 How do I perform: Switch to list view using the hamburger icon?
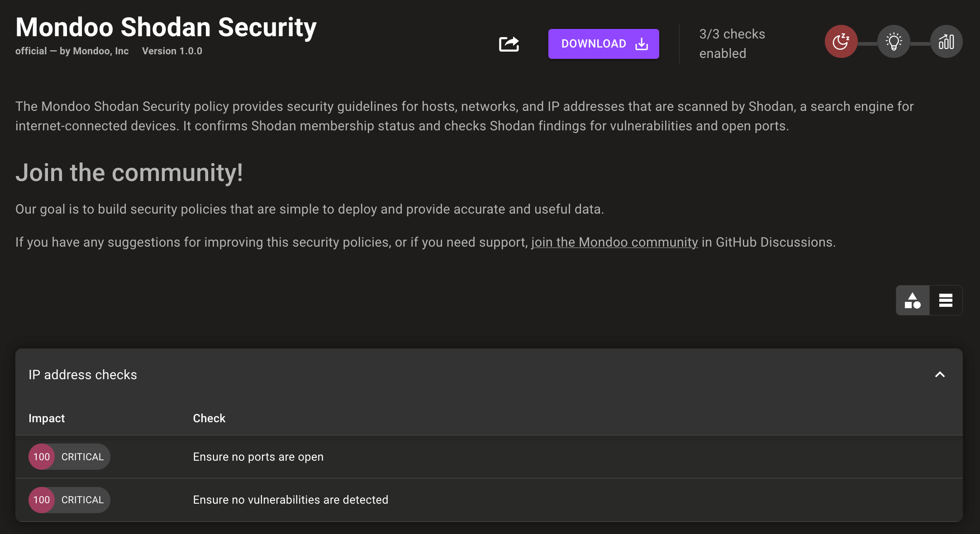tap(946, 300)
